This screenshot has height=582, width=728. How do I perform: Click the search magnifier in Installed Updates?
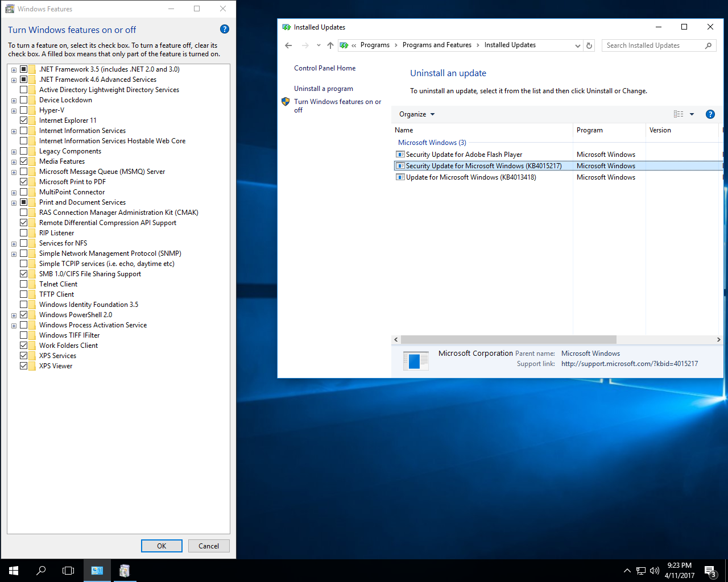708,45
